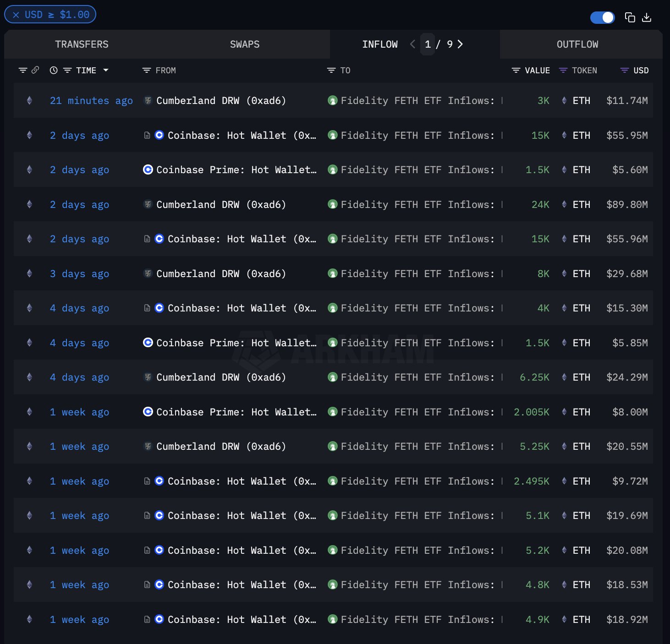The image size is (670, 644).
Task: Open the chain filter icon in header
Action: click(22, 70)
